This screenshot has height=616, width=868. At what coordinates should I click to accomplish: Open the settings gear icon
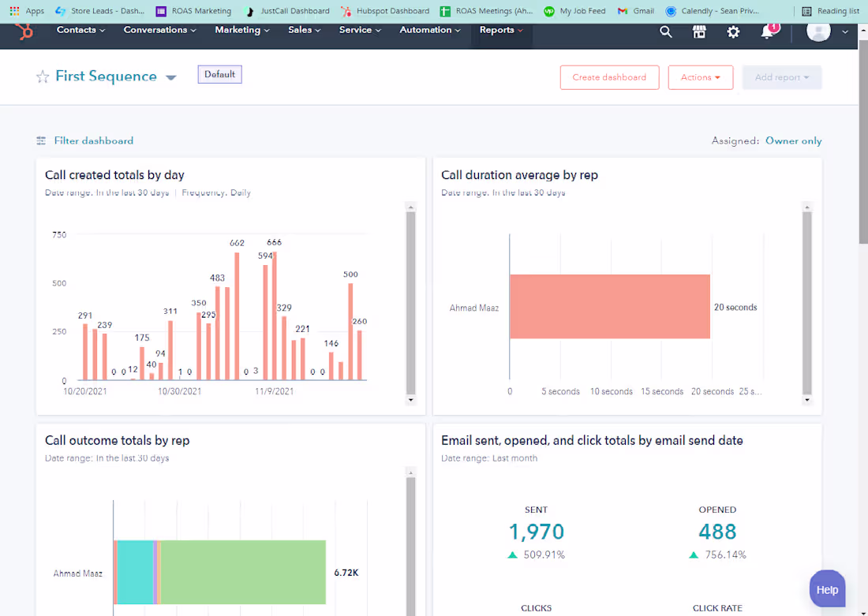click(734, 32)
